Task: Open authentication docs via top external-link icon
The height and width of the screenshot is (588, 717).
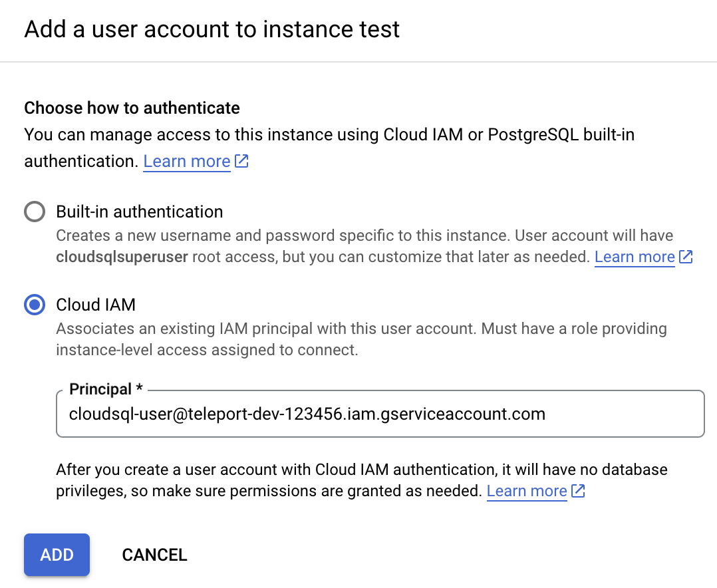Action: [x=241, y=161]
